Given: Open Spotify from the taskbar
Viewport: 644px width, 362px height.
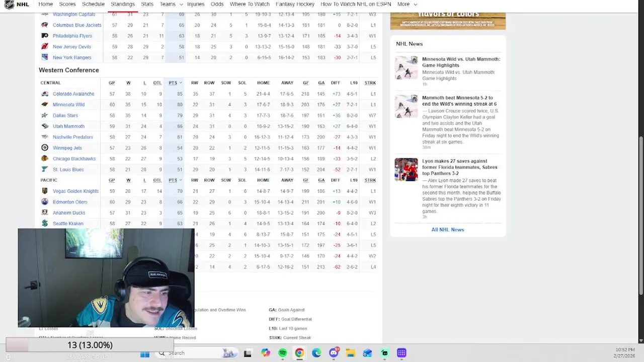Looking at the screenshot, I should [282, 353].
